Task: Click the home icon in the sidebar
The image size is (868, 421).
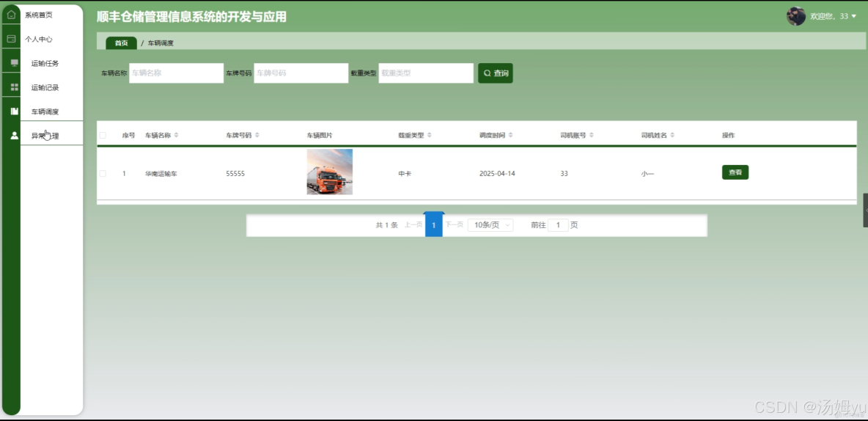Action: 11,15
